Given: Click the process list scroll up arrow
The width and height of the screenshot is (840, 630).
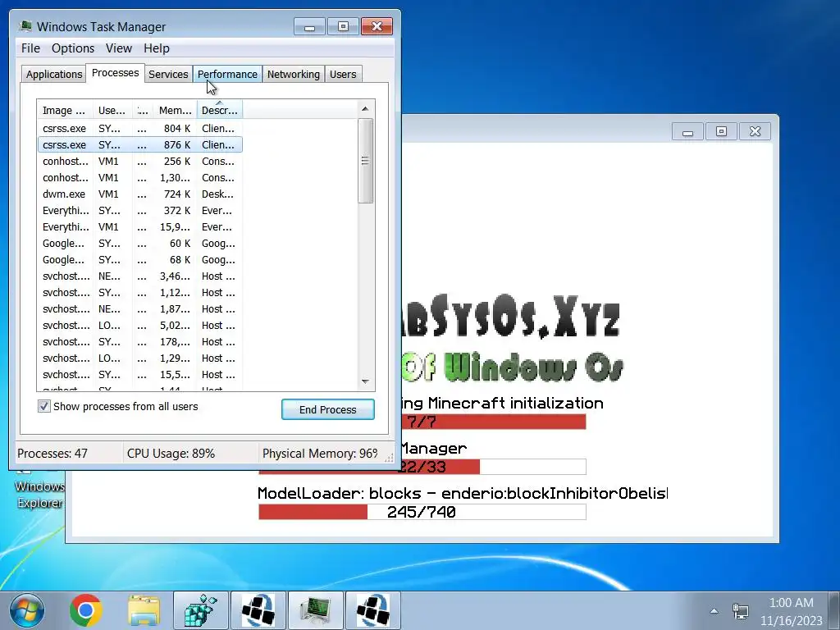Looking at the screenshot, I should click(x=365, y=109).
